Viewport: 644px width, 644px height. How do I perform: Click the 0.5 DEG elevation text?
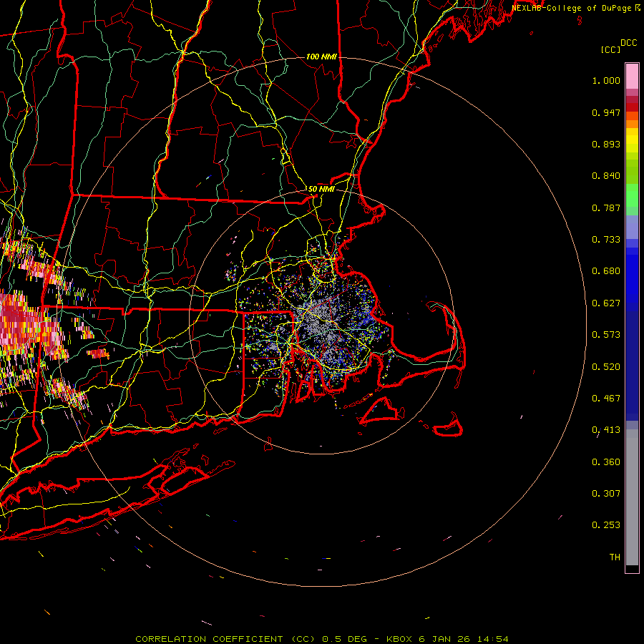click(344, 639)
